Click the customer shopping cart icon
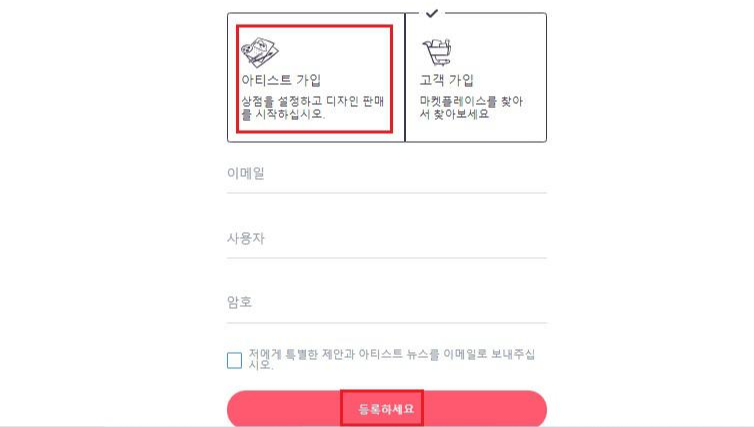The width and height of the screenshot is (754, 427). click(437, 52)
